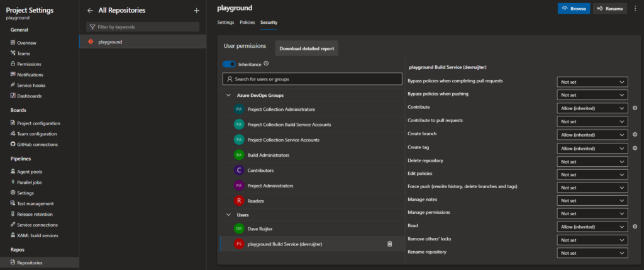Image resolution: width=644 pixels, height=270 pixels.
Task: Click the info icon next to Create branch
Action: 635,135
